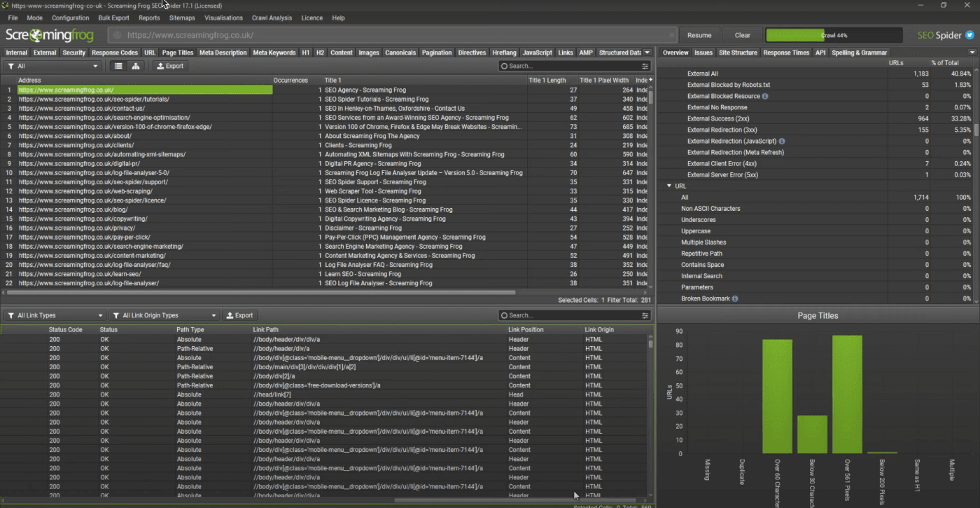This screenshot has height=508, width=980.
Task: Switch to the Response Codes tab
Action: coord(115,53)
